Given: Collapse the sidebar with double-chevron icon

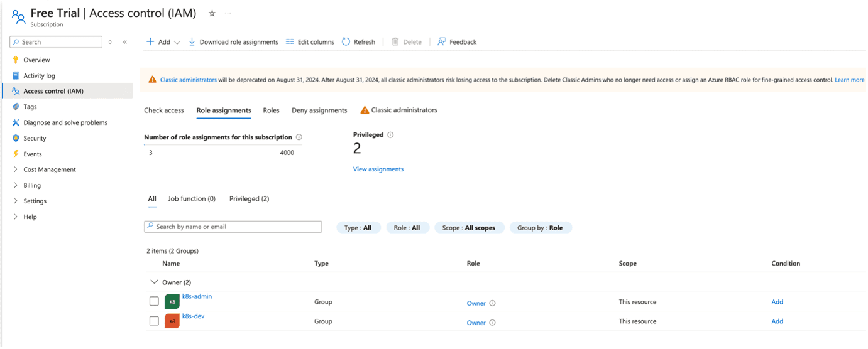Looking at the screenshot, I should [x=124, y=42].
